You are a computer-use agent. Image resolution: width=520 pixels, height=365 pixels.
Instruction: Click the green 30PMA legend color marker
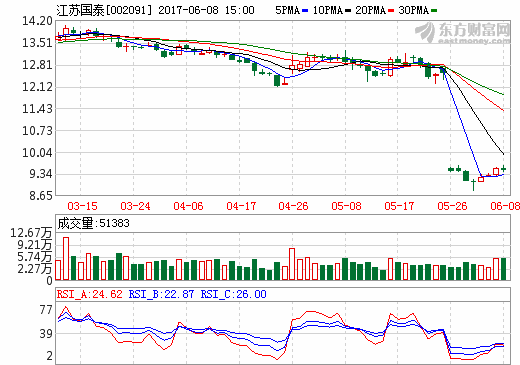point(434,11)
